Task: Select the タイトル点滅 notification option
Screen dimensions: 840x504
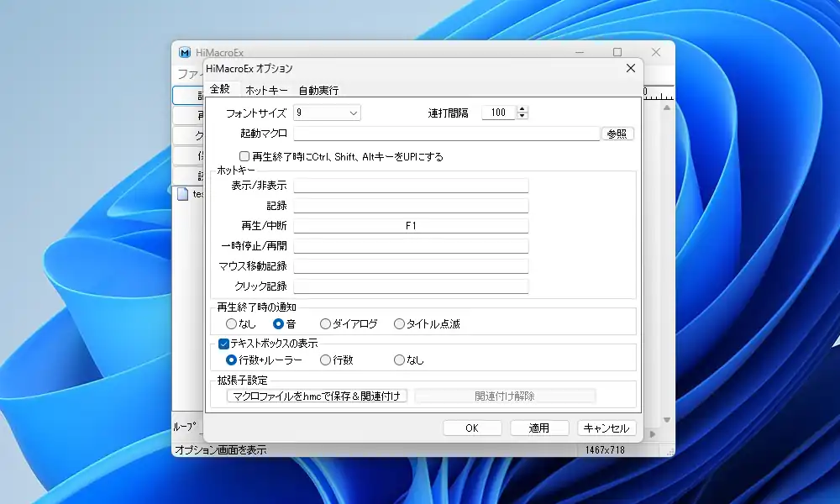Action: (x=399, y=323)
